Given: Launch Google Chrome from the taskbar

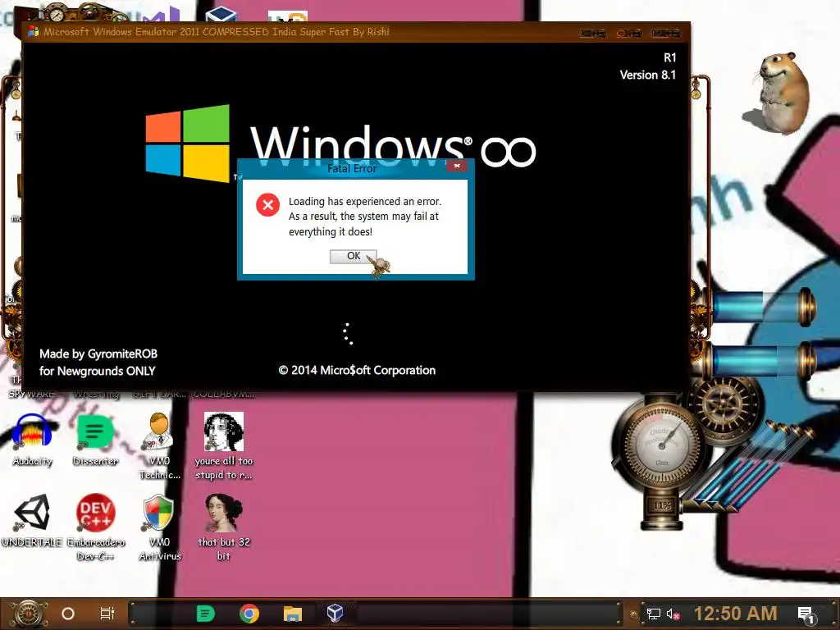Looking at the screenshot, I should [x=249, y=614].
